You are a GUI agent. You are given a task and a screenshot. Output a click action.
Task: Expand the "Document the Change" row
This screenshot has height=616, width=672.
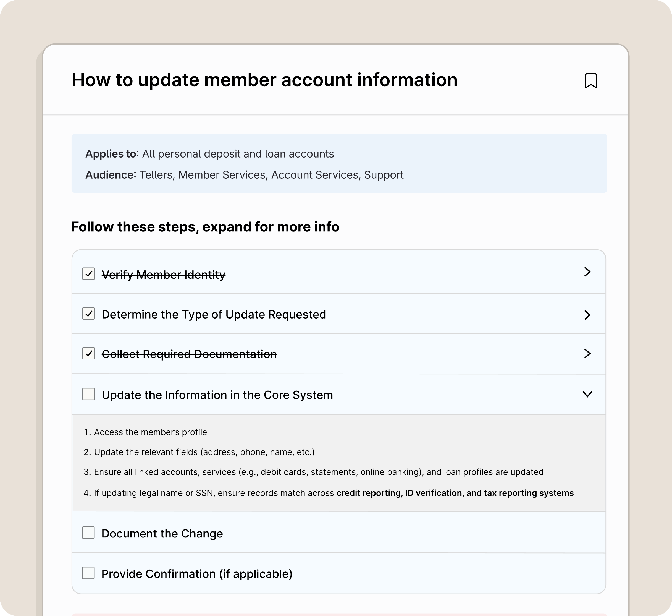click(163, 533)
